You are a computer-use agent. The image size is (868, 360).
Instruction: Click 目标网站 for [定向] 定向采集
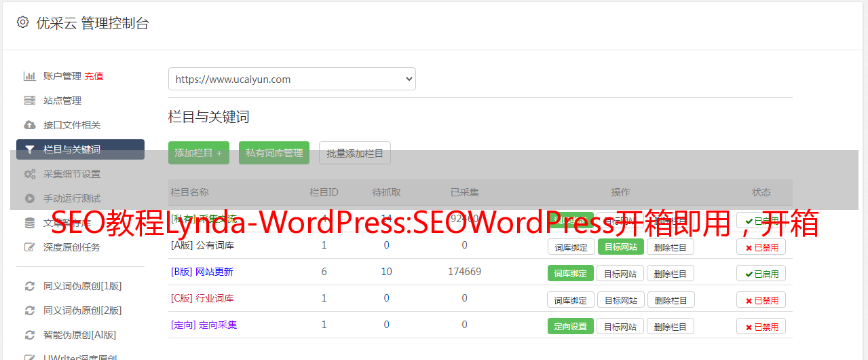click(620, 326)
